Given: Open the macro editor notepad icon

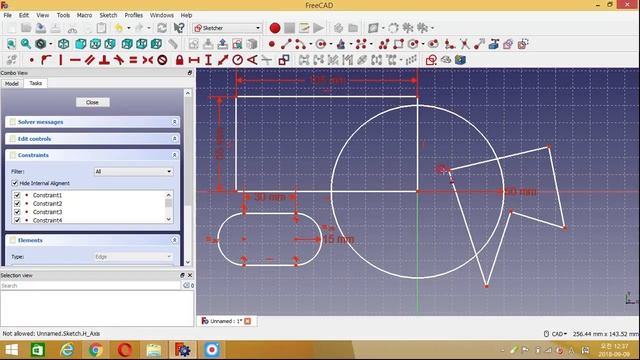Looking at the screenshot, I should (304, 28).
